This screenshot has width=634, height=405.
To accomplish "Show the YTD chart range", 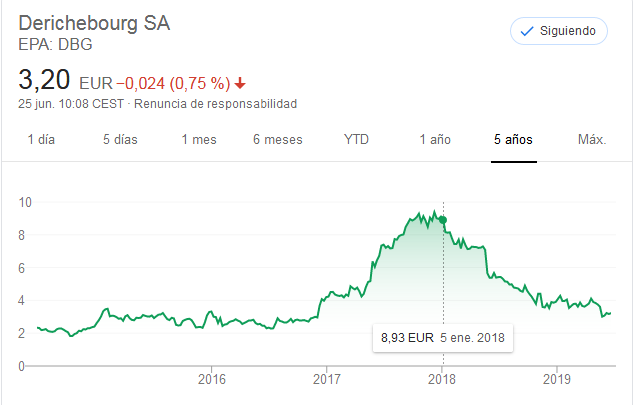I will (356, 139).
